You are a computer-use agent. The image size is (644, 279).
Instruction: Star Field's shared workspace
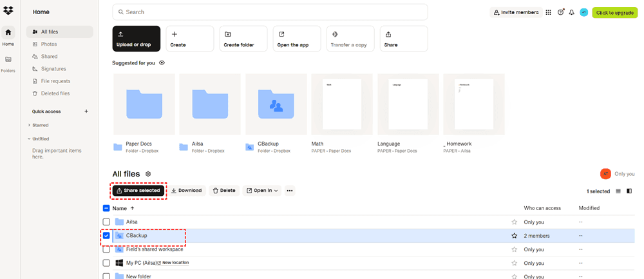tap(514, 249)
